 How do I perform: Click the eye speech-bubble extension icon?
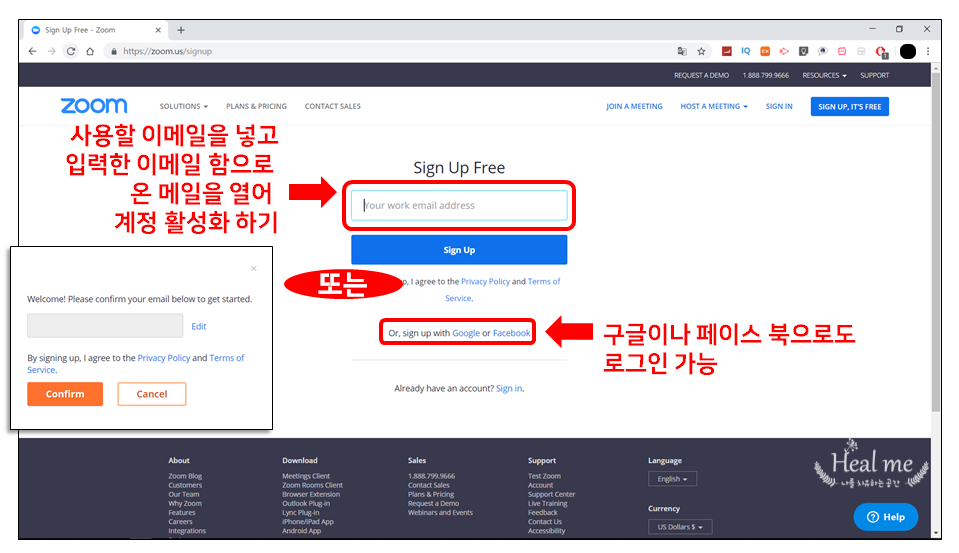[x=823, y=51]
